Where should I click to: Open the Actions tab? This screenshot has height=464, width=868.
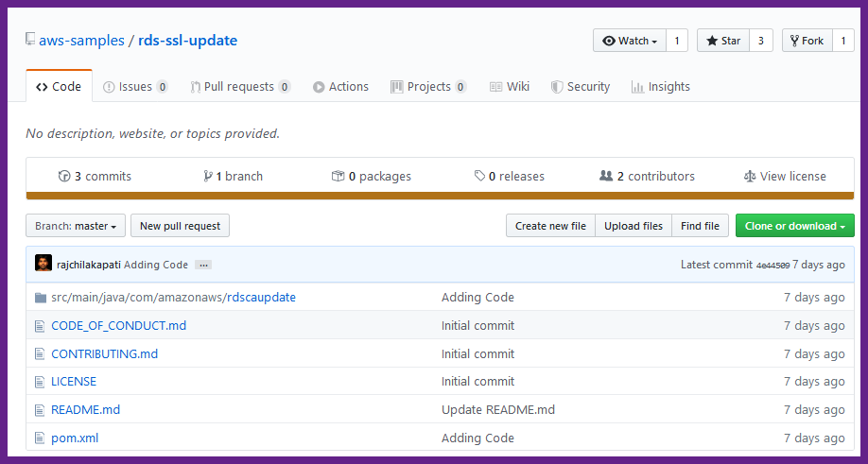point(340,87)
